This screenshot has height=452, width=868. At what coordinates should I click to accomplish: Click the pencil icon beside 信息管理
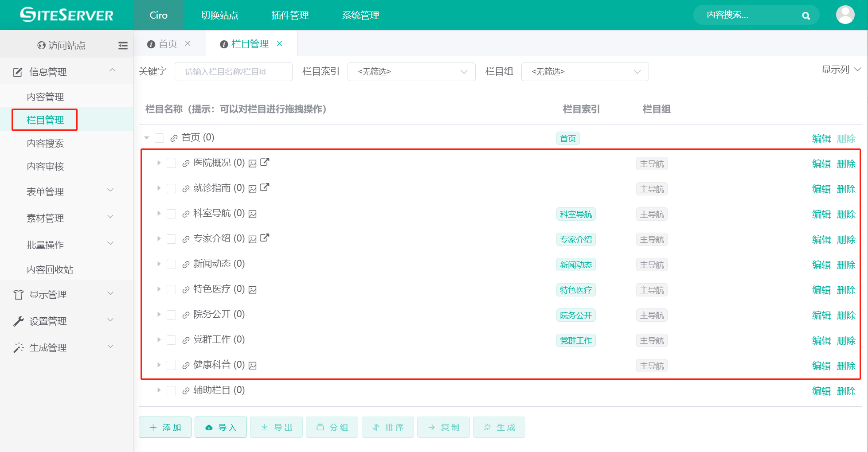pos(17,71)
